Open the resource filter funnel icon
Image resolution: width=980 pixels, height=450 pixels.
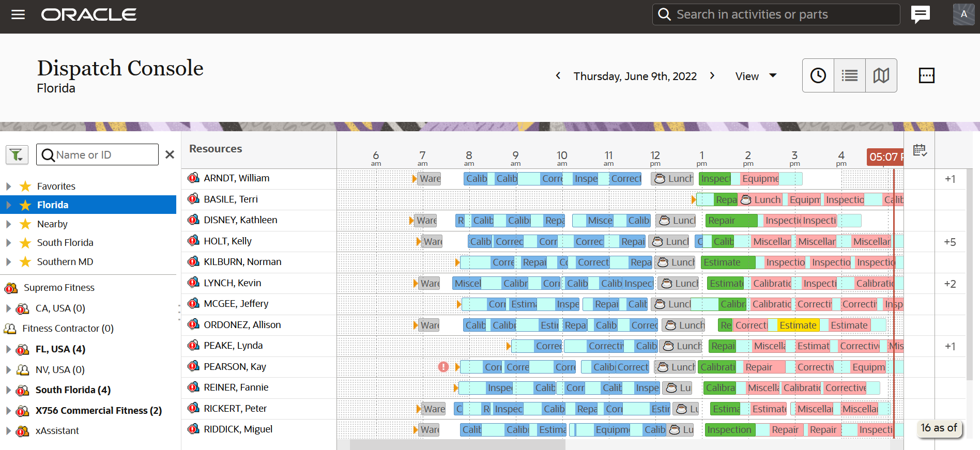[x=17, y=154]
